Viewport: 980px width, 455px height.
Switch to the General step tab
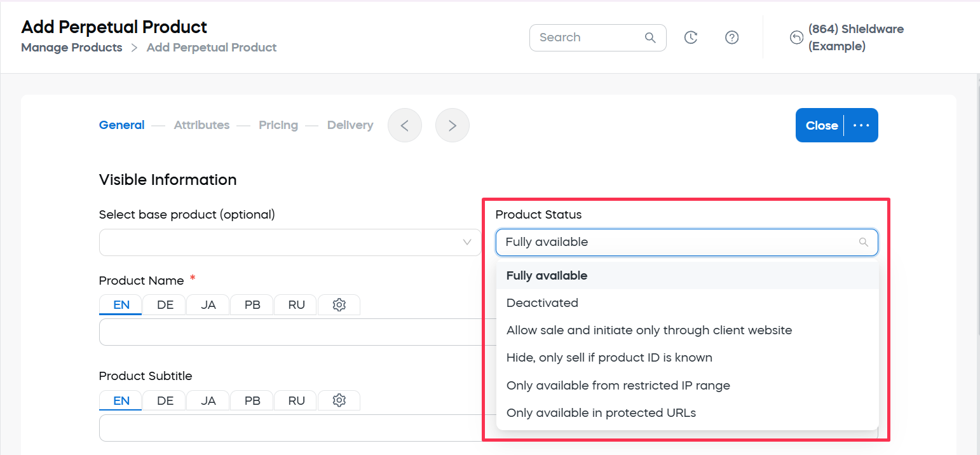pos(122,125)
